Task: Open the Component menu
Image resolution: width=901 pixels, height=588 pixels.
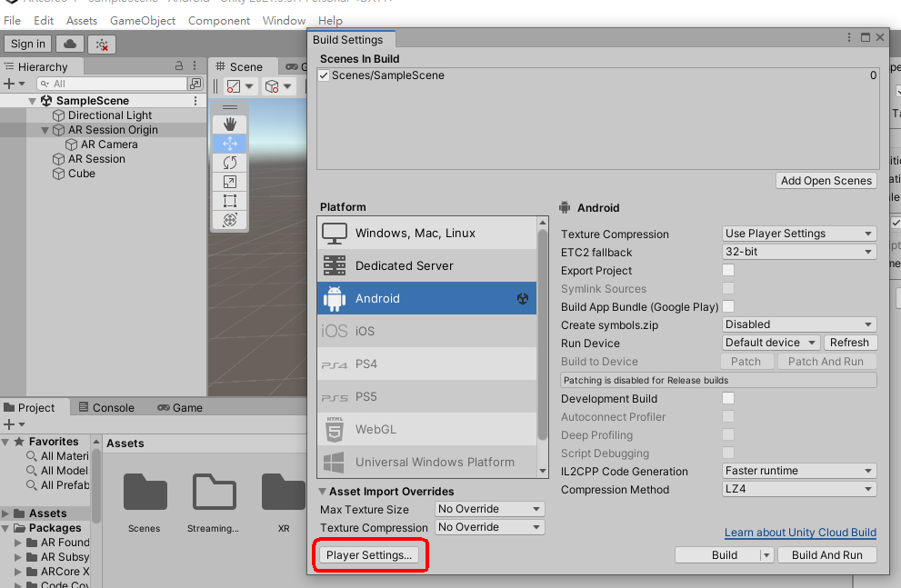Action: [219, 21]
